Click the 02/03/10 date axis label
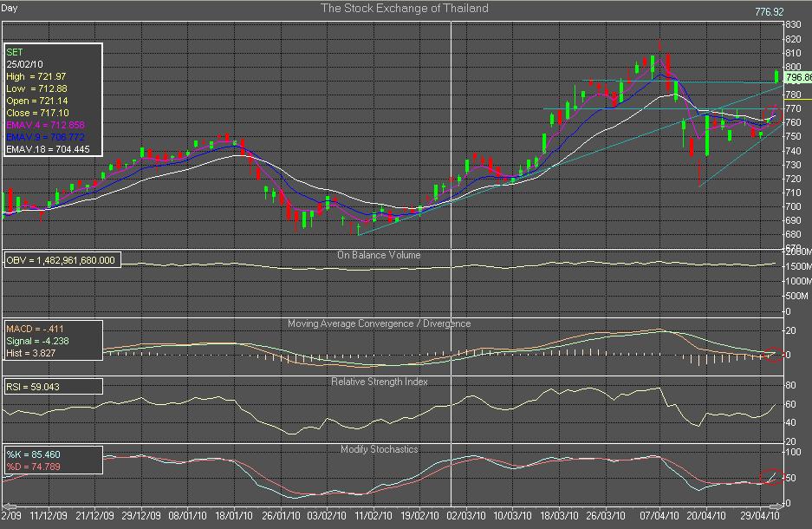 [x=466, y=516]
